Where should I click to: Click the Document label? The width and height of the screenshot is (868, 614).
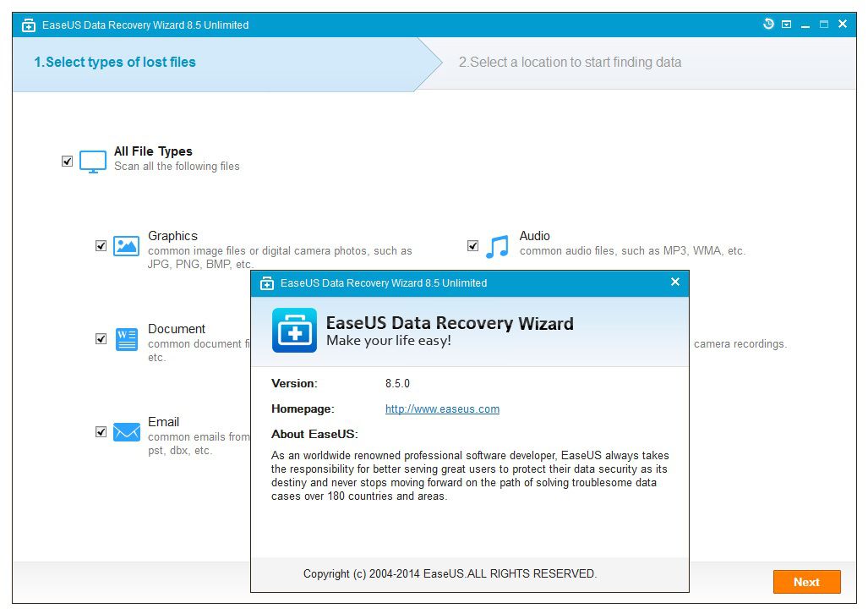click(x=177, y=329)
